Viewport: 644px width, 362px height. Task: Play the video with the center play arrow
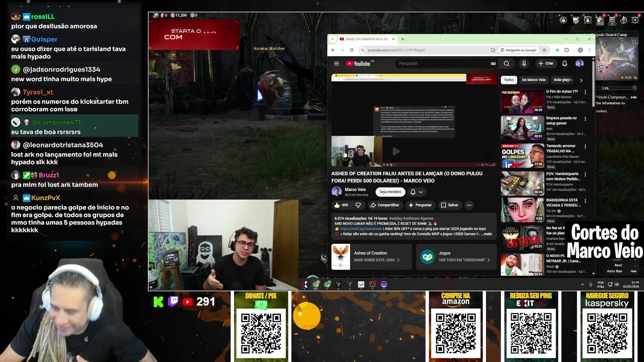click(396, 151)
